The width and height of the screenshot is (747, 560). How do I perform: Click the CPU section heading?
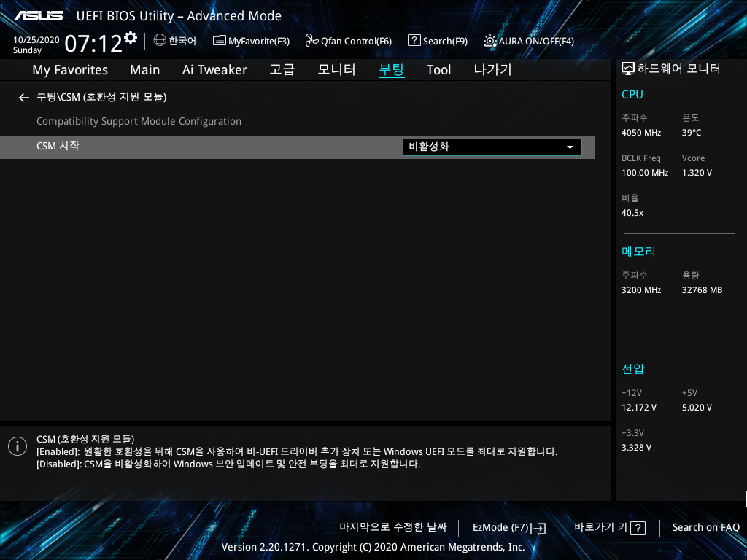632,94
